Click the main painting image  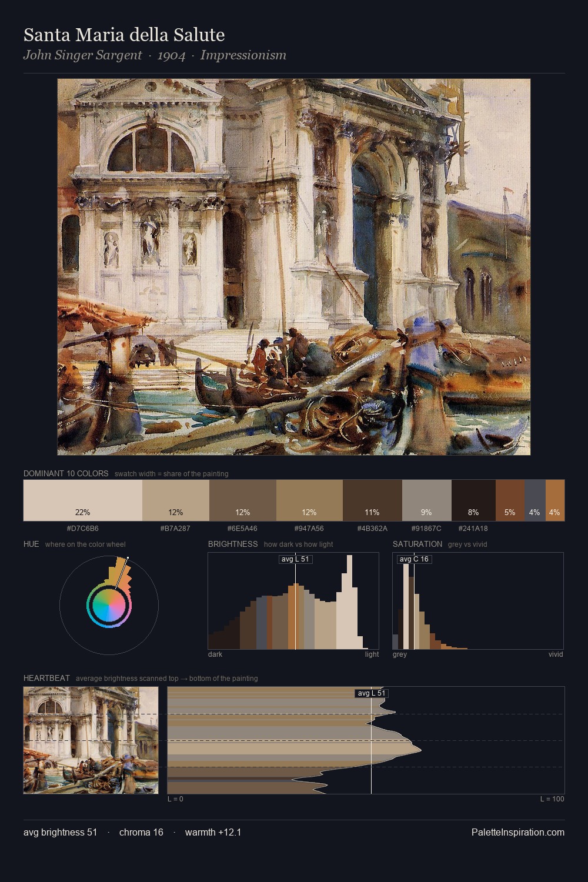294,267
